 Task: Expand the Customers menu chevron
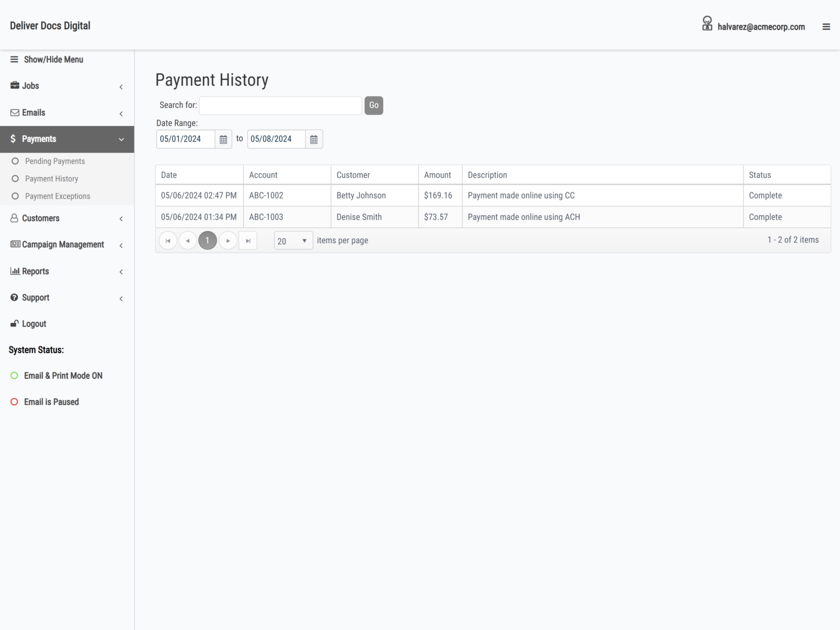pyautogui.click(x=121, y=219)
